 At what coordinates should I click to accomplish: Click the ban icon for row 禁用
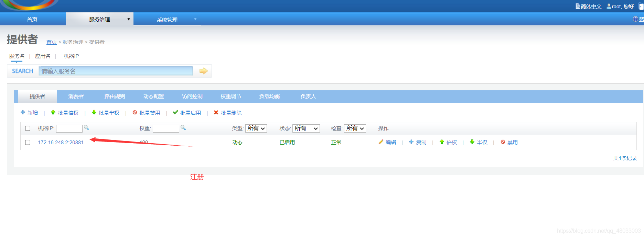[x=503, y=142]
